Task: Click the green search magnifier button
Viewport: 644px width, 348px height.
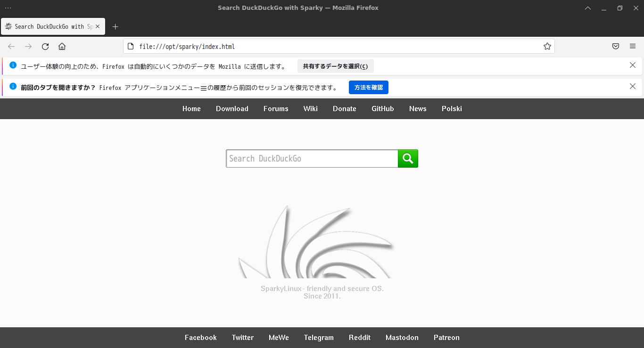Action: click(408, 158)
